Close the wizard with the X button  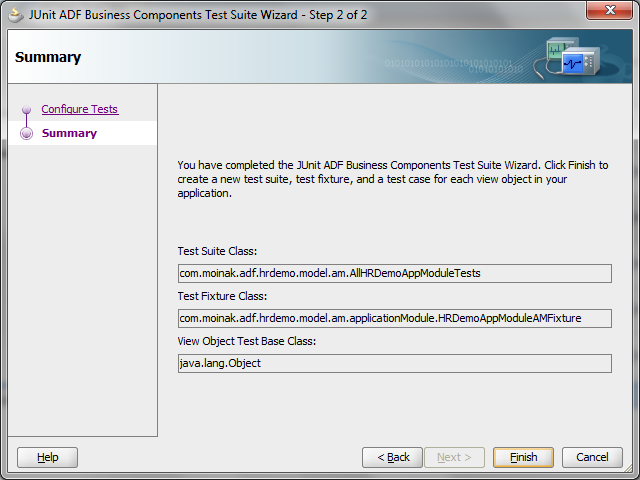coord(609,10)
